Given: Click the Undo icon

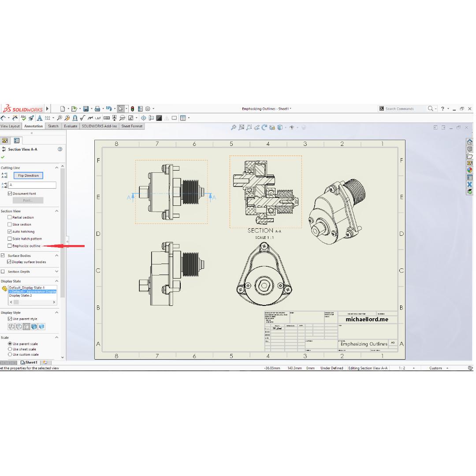Looking at the screenshot, I should tap(109, 109).
